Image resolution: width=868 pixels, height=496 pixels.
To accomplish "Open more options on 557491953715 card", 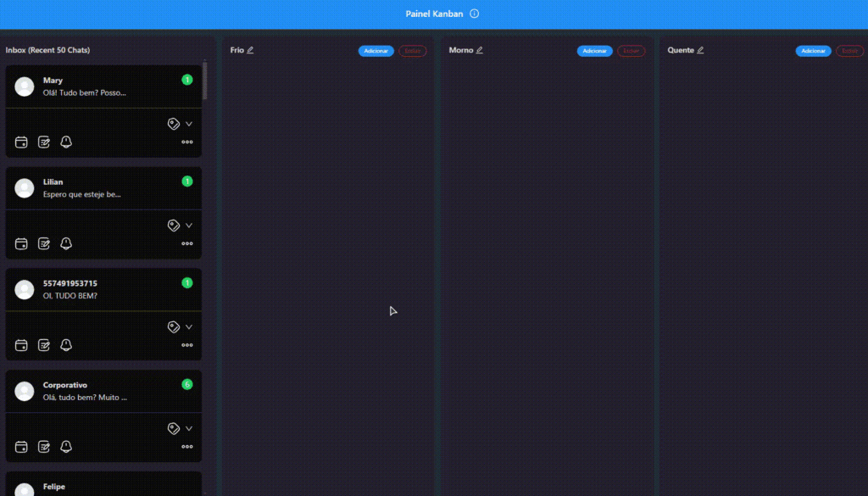I will point(187,346).
